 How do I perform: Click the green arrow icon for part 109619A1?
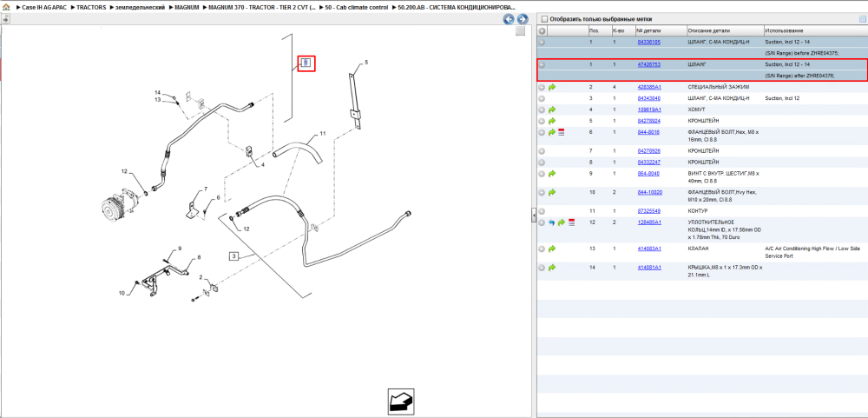552,109
